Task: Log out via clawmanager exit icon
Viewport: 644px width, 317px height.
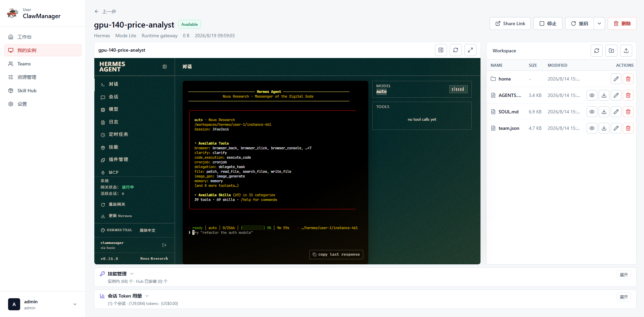Action: (x=164, y=245)
